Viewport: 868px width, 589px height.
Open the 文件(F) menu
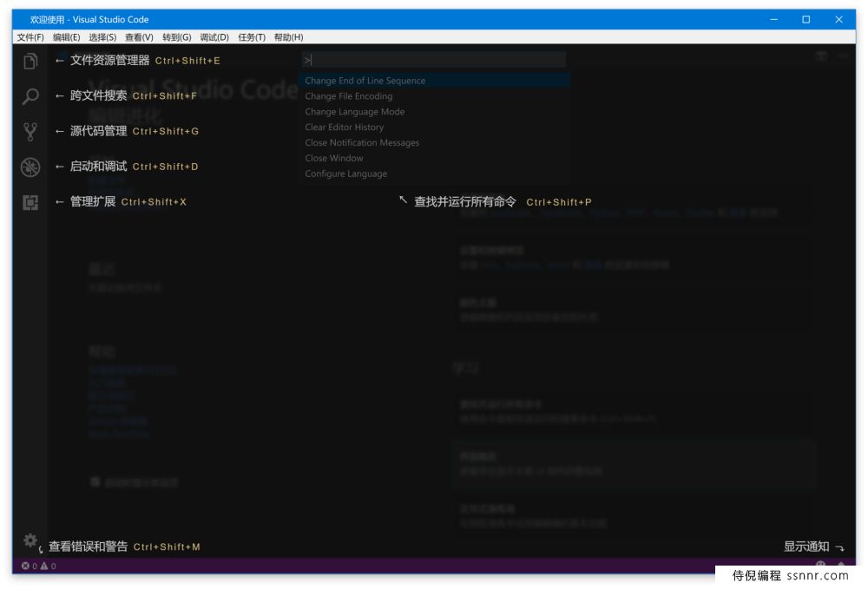coord(30,37)
